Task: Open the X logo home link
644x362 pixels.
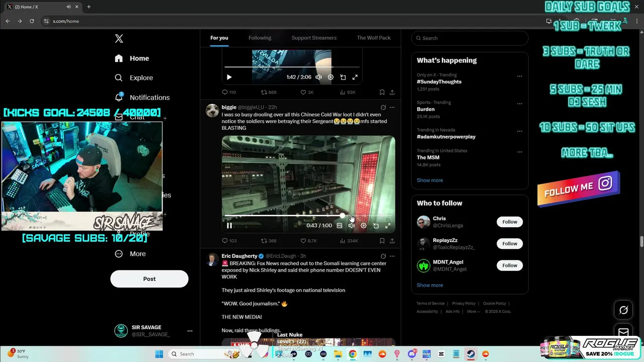Action: point(119,39)
